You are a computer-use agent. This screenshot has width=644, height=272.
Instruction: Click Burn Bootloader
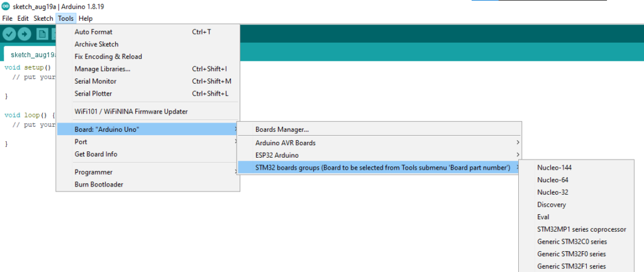99,185
